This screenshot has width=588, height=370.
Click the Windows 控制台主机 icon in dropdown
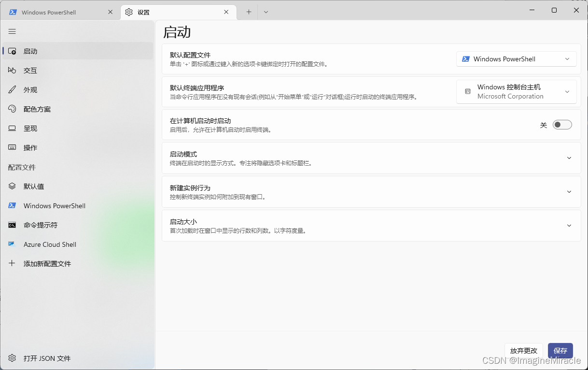click(x=467, y=92)
